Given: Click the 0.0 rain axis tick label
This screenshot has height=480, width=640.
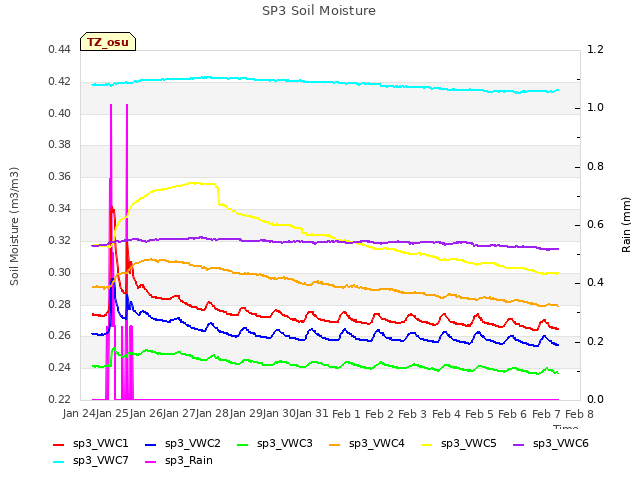Looking at the screenshot, I should 596,399.
